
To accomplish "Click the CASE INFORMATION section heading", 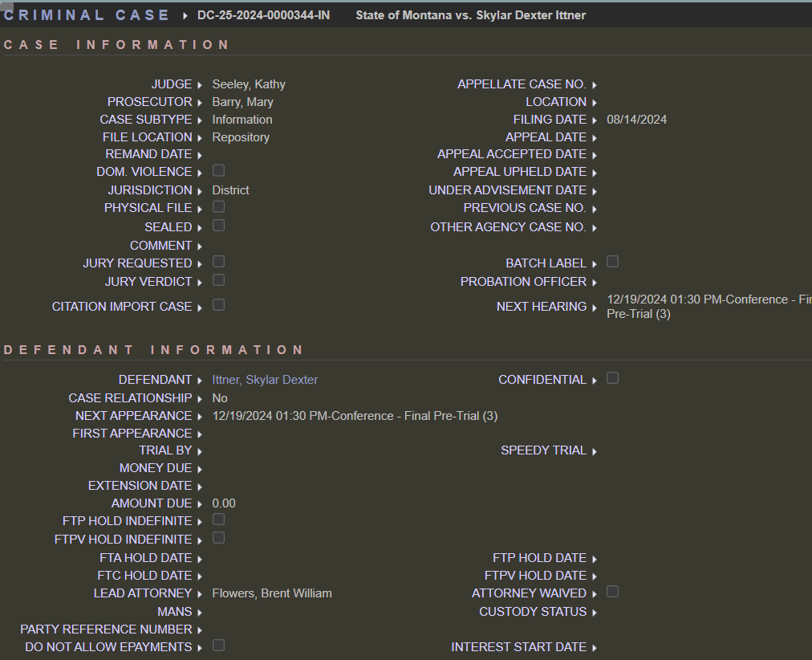I will [116, 45].
